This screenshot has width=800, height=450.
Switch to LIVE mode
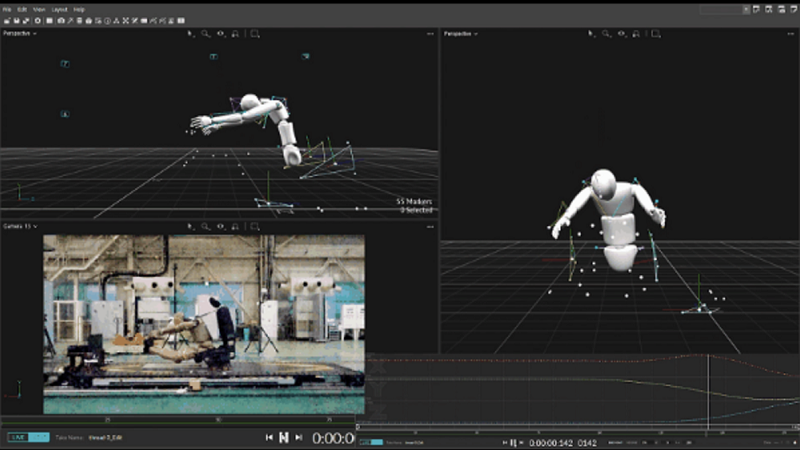(18, 437)
